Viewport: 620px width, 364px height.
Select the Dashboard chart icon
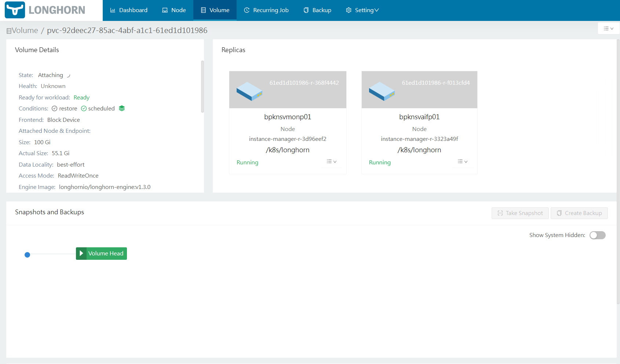click(x=114, y=10)
